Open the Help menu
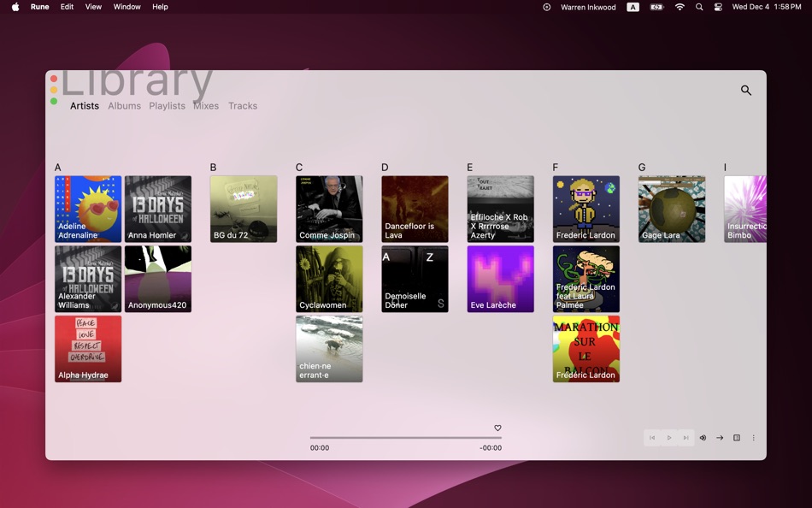Image resolution: width=812 pixels, height=508 pixels. pyautogui.click(x=160, y=7)
